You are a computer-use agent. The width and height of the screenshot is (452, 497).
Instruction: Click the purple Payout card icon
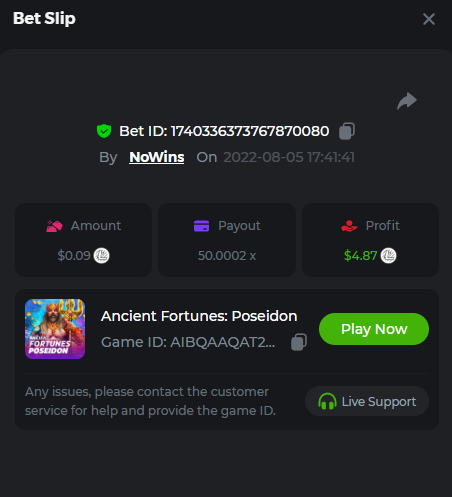pos(201,226)
